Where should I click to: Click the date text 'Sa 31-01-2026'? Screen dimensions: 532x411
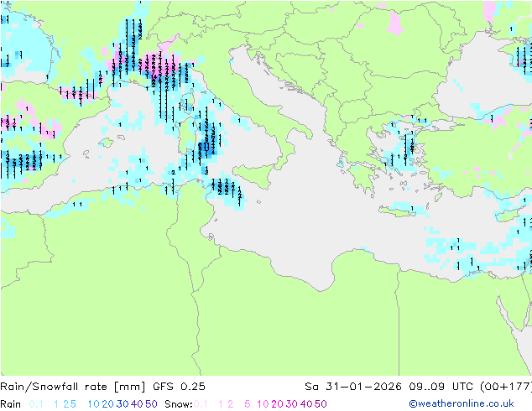click(353, 387)
